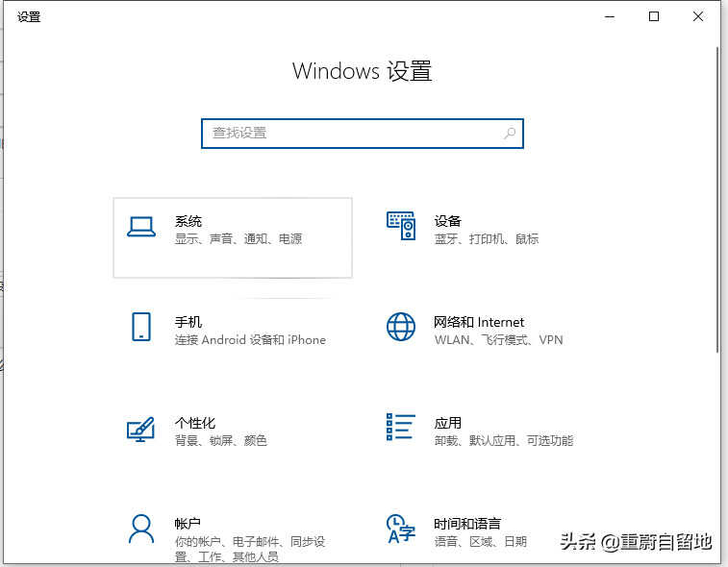The width and height of the screenshot is (728, 567).
Task: Click the 个性化 paintbrush icon
Action: tap(141, 429)
